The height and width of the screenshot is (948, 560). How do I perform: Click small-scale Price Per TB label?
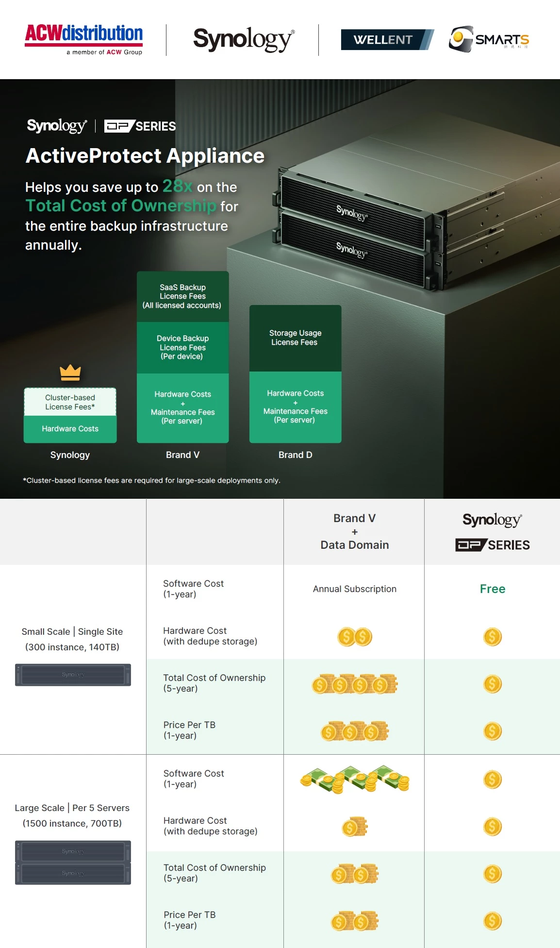189,730
